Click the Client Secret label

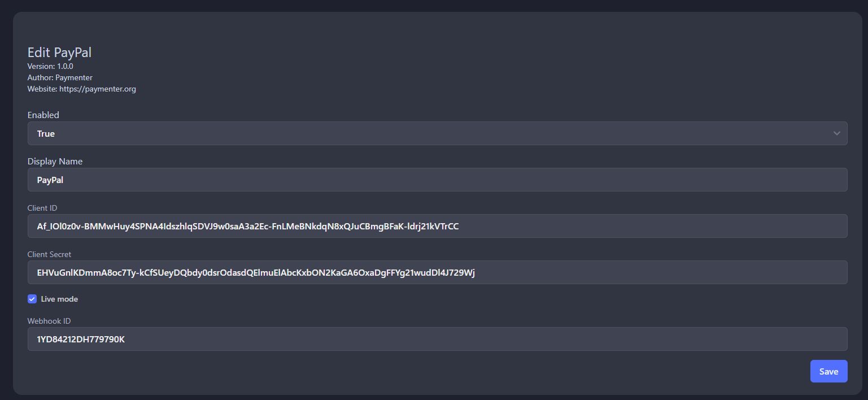point(49,254)
